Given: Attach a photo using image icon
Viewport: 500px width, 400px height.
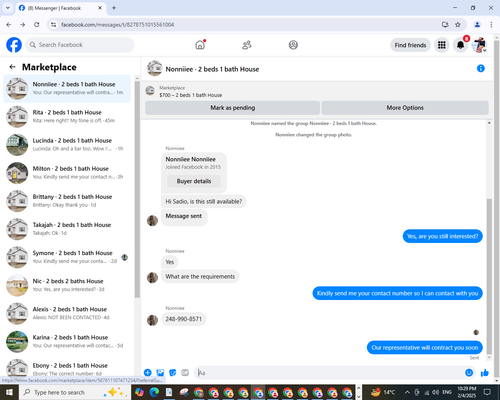Looking at the screenshot, I should coord(160,373).
